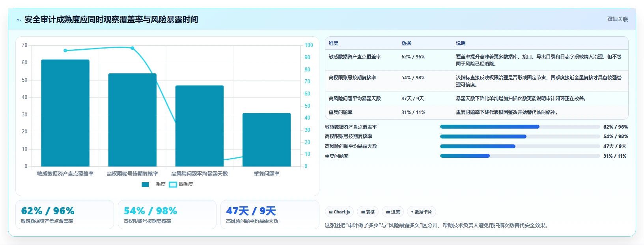The width and height of the screenshot is (644, 245).
Task: Click the 双轴关联 label in the header
Action: [617, 19]
